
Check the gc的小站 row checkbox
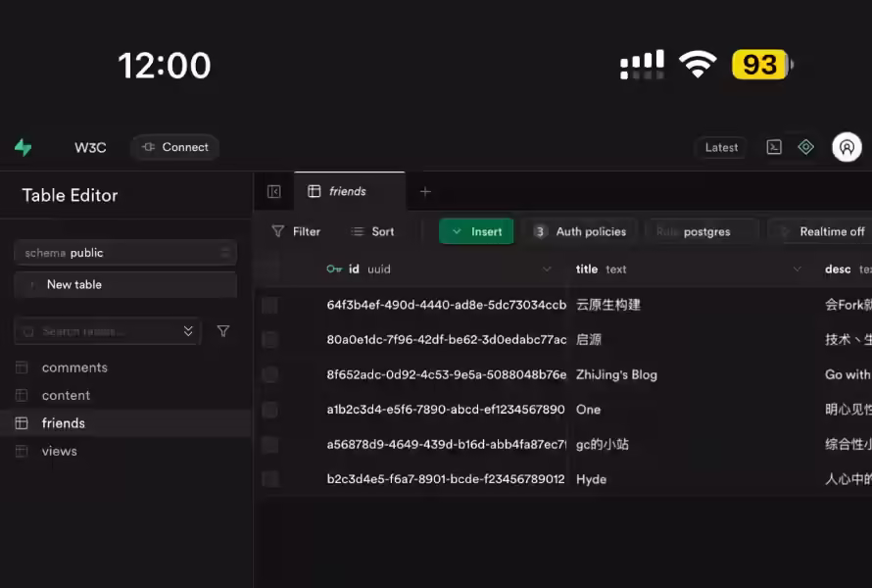(x=269, y=444)
